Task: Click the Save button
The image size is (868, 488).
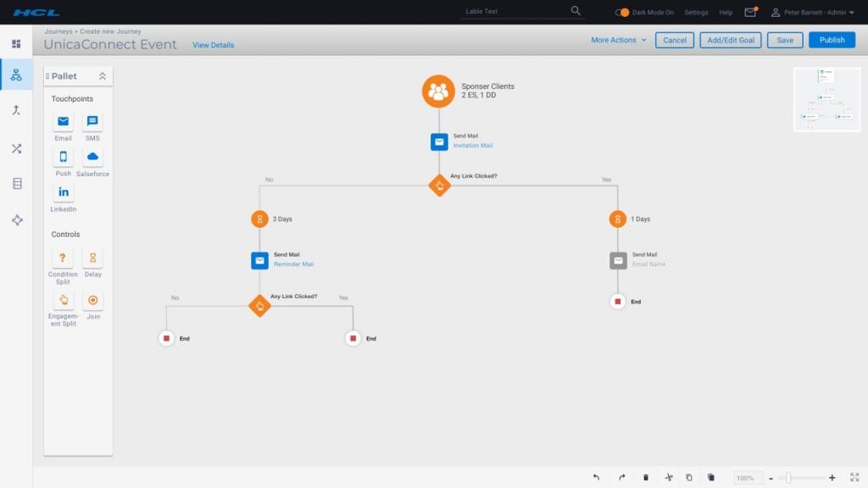Action: pyautogui.click(x=785, y=41)
